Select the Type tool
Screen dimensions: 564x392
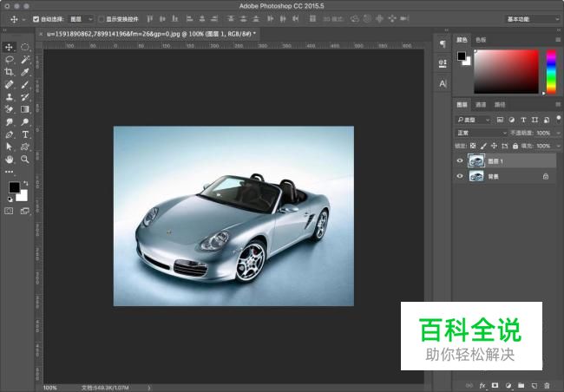[25, 134]
